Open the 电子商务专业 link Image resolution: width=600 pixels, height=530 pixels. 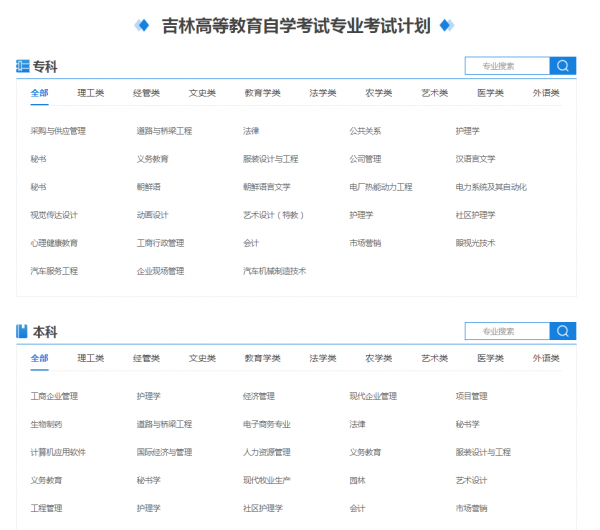267,424
